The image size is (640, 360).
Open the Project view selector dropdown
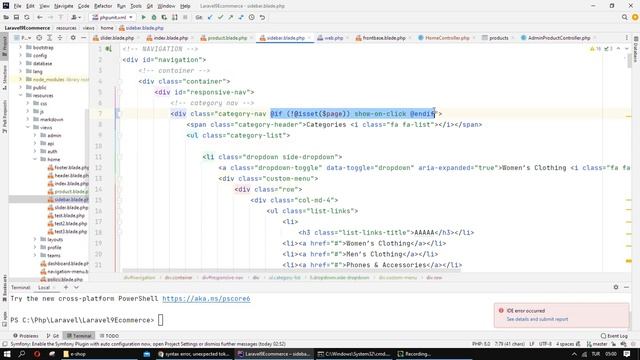tap(22, 38)
